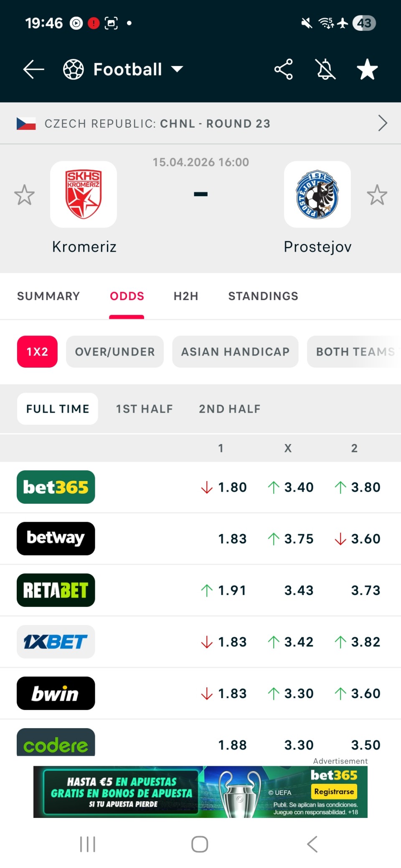Select the Asian Handicap odds filter
The width and height of the screenshot is (401, 868).
tap(235, 352)
